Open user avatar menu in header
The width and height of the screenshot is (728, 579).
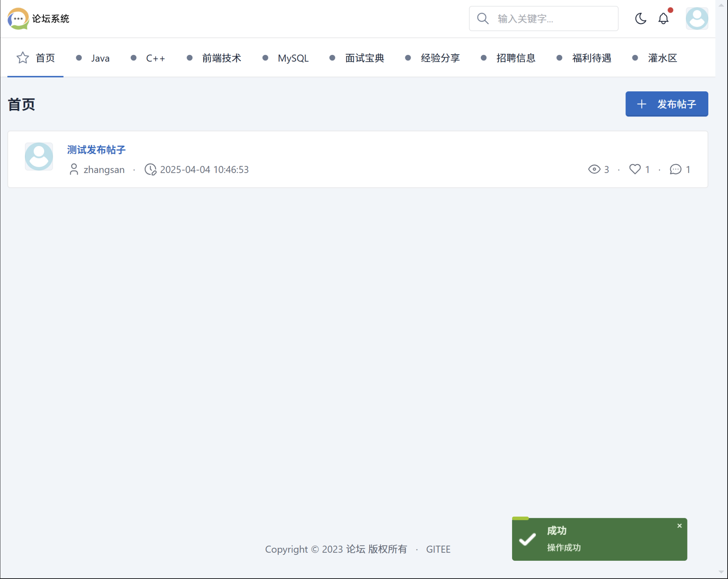click(696, 19)
